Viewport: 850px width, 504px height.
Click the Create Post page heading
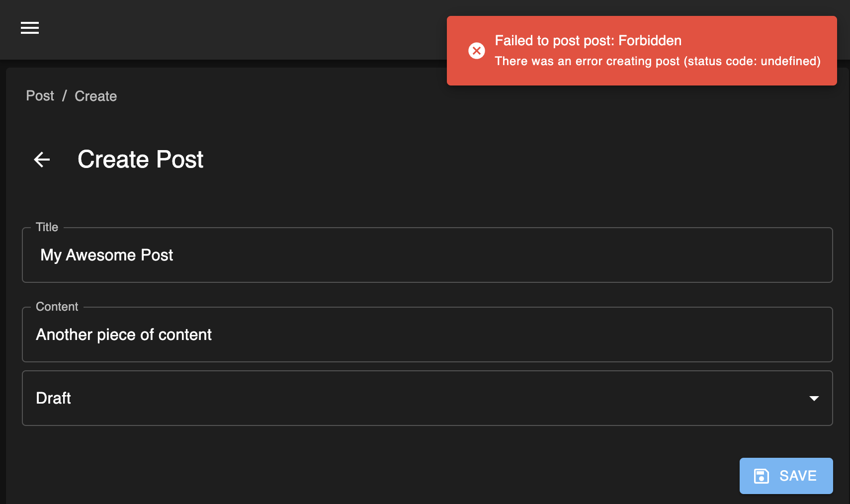pos(140,160)
